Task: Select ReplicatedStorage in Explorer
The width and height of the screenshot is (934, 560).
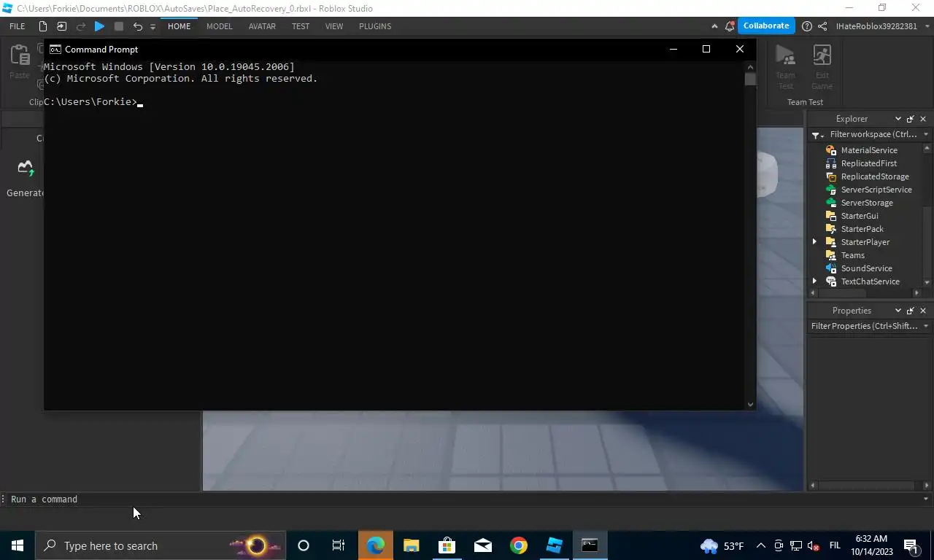Action: [874, 176]
